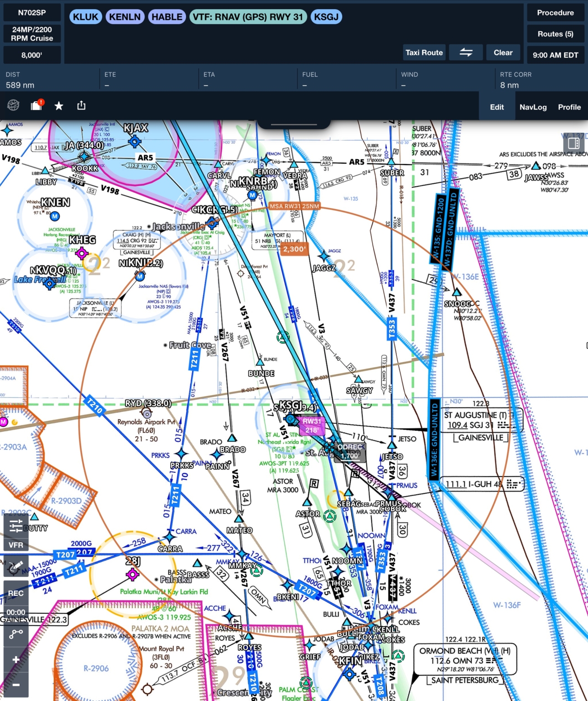Open favorites via the star icon
The width and height of the screenshot is (588, 701).
pyautogui.click(x=58, y=105)
